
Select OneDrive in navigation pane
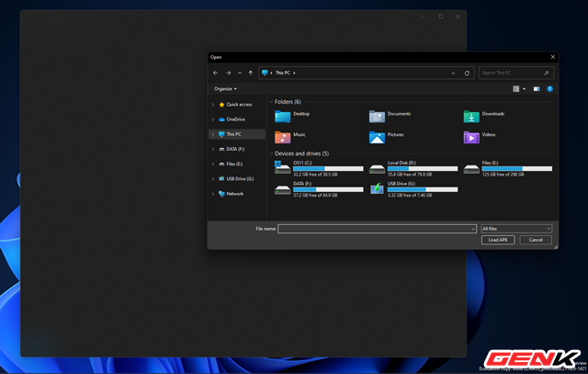[235, 119]
